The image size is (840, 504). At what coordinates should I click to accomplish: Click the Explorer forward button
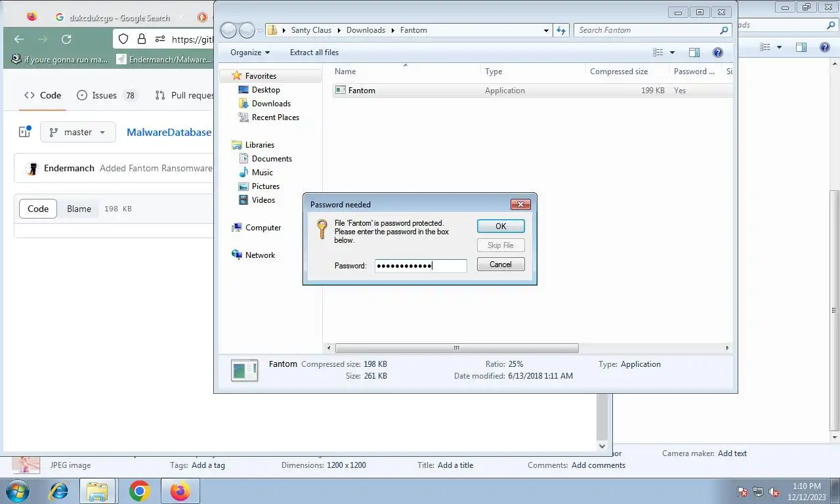coord(247,30)
